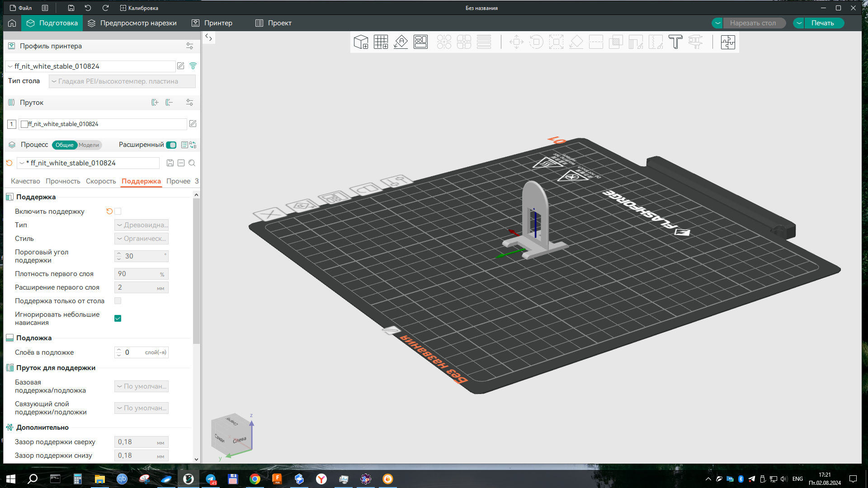Expand the process preset dropdown
868x488 pixels.
tap(88, 163)
